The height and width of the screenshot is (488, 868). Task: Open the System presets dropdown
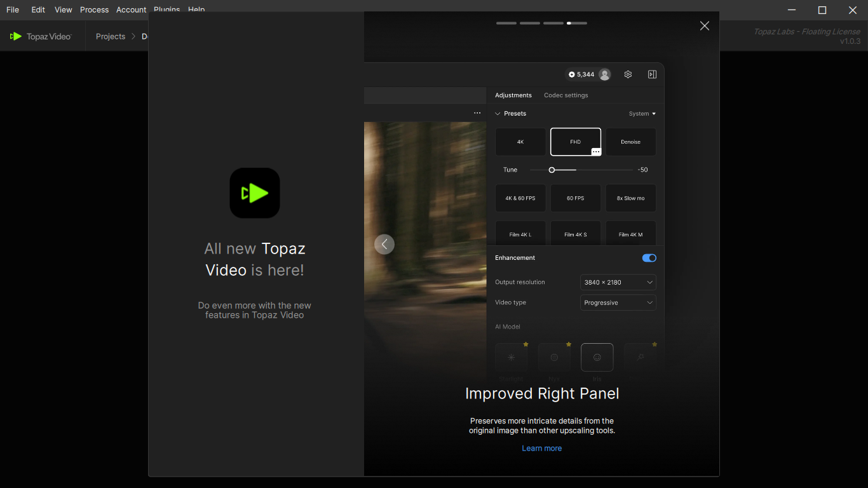pyautogui.click(x=642, y=114)
